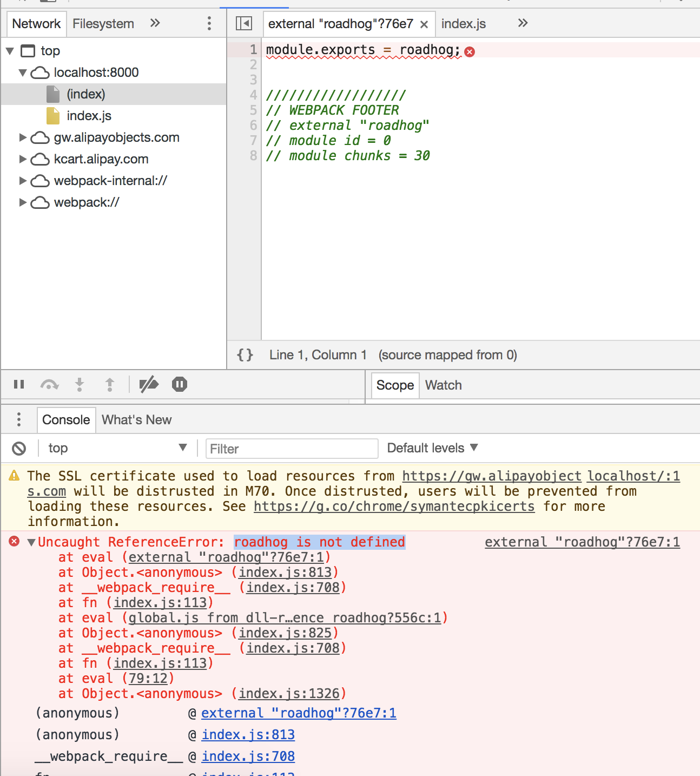Open the symantecpkicerts help link
The width and height of the screenshot is (700, 776).
pyautogui.click(x=394, y=507)
